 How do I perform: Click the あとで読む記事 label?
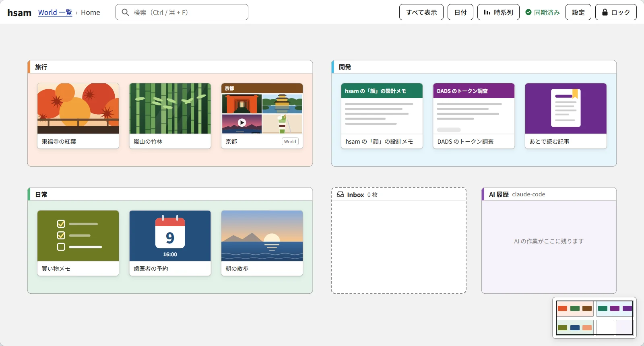point(549,142)
